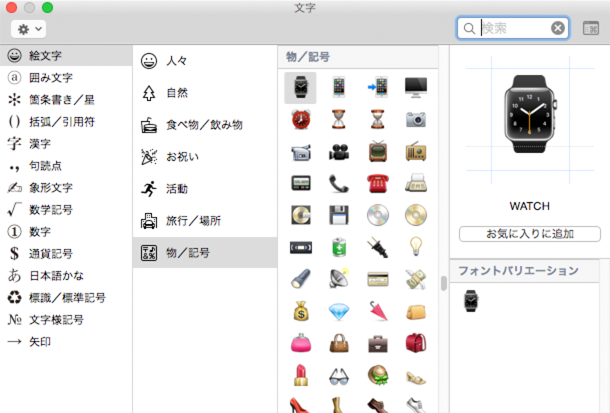Viewport: 610px width, 413px height.
Task: Select the floppy disk emoji
Action: 339,215
